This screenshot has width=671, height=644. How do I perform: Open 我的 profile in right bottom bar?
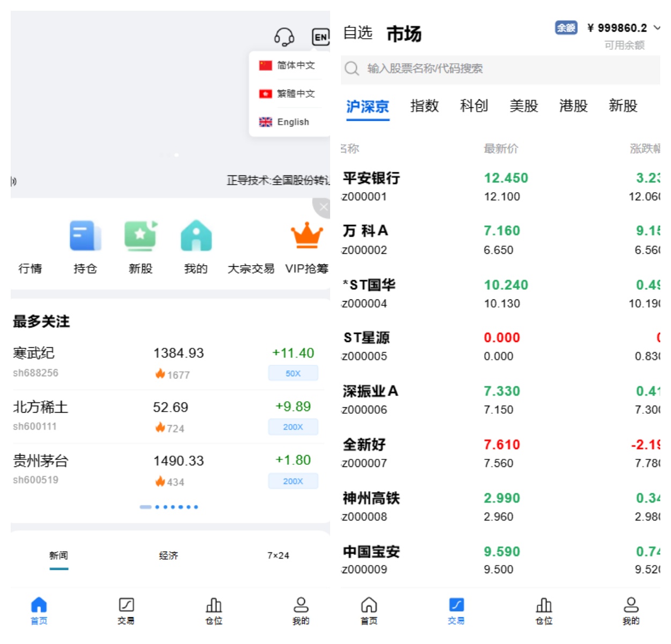click(x=631, y=611)
